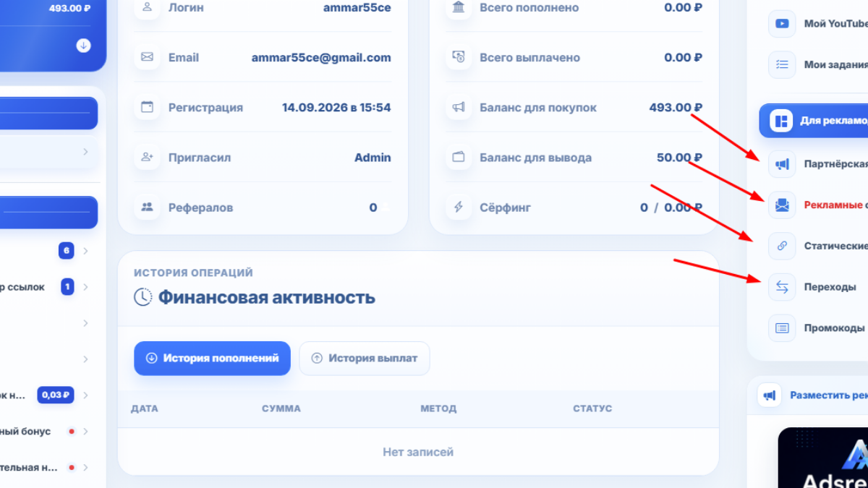Click the Нет записей empty message
Screen dimensions: 868x488
(x=418, y=452)
